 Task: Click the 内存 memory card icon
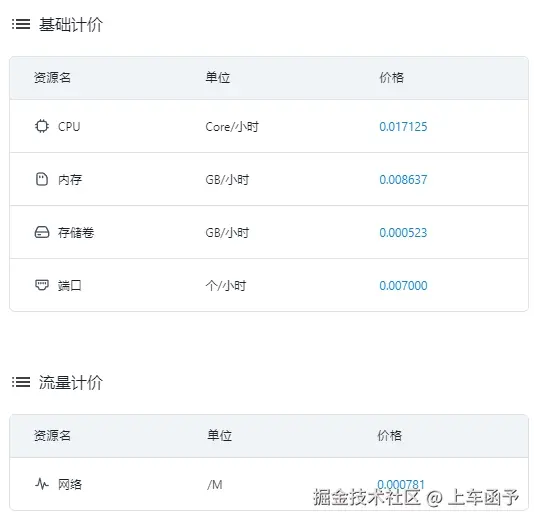coord(42,179)
